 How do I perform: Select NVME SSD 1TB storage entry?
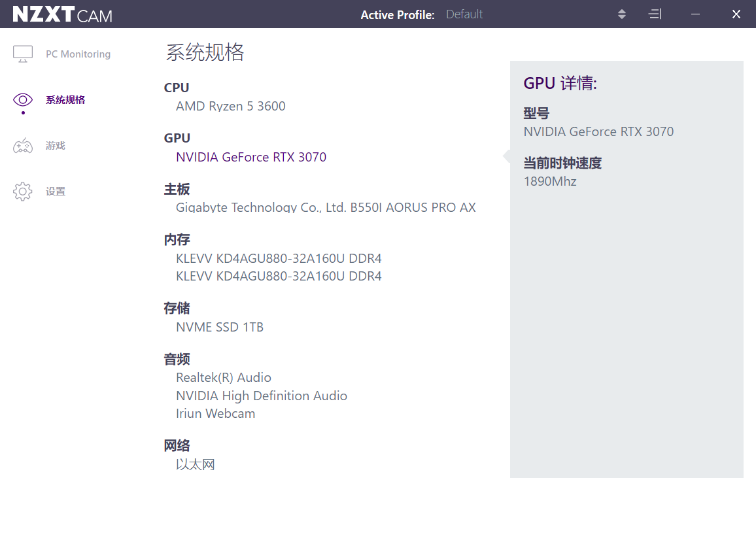pyautogui.click(x=220, y=327)
